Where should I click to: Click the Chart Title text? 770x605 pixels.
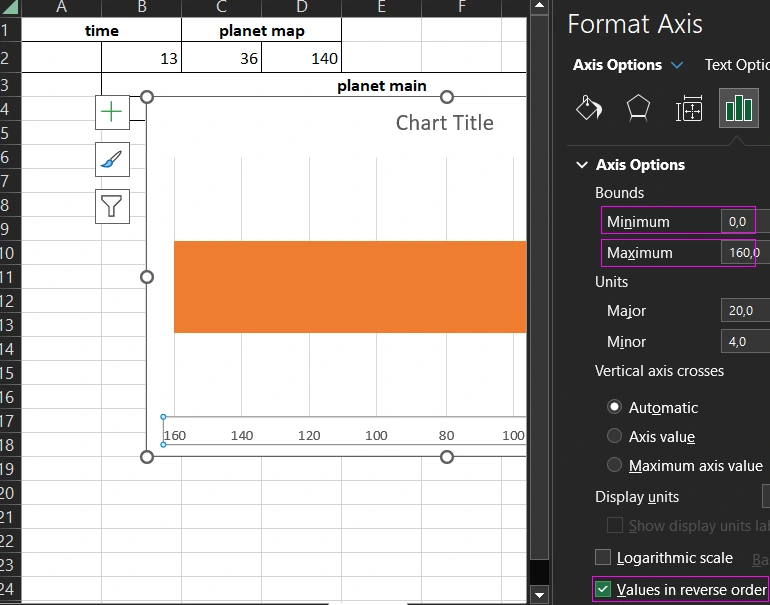point(444,123)
